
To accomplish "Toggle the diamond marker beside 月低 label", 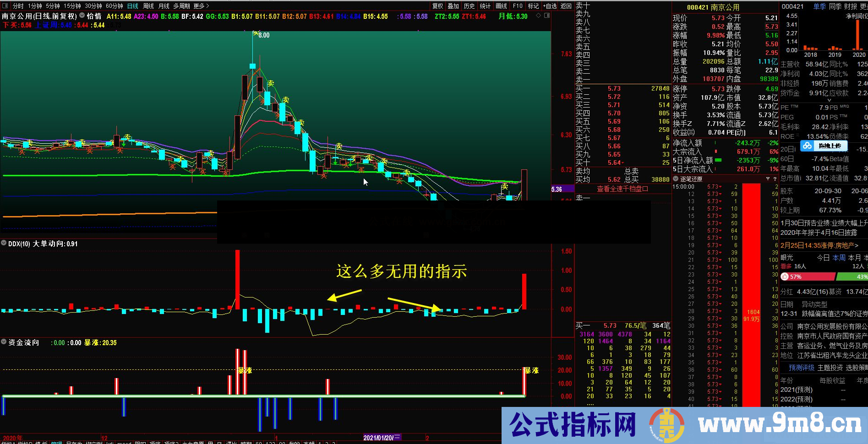I will (x=538, y=16).
